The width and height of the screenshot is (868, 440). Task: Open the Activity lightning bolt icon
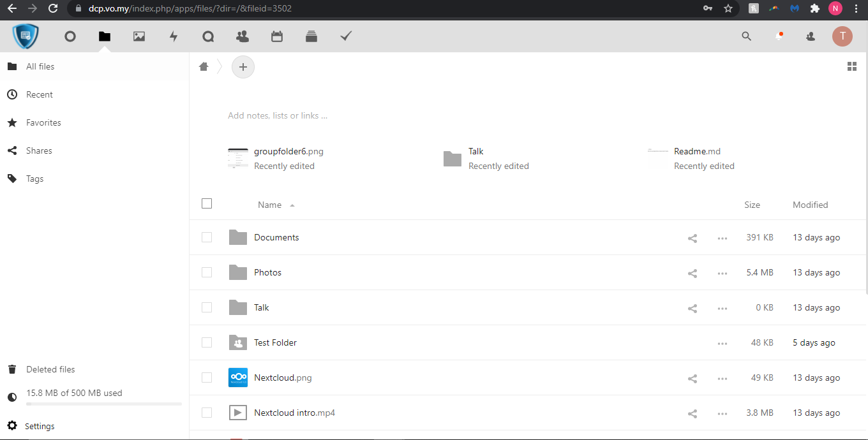point(174,36)
